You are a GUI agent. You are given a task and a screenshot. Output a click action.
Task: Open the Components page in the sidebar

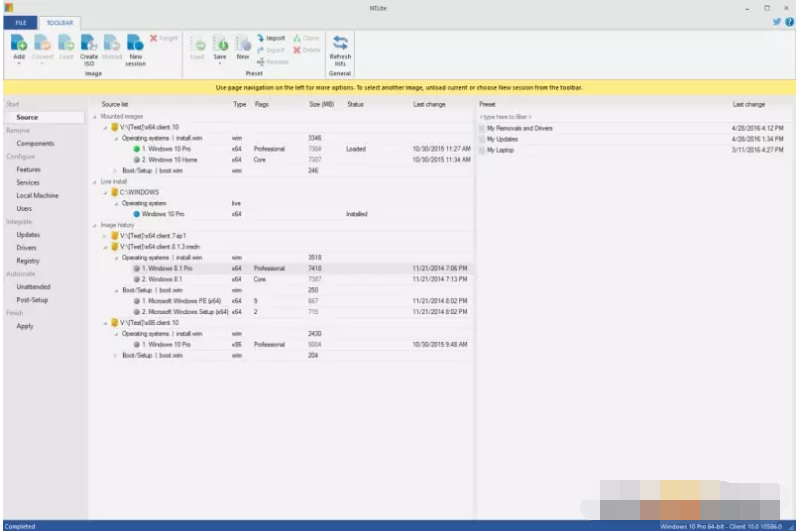[35, 143]
